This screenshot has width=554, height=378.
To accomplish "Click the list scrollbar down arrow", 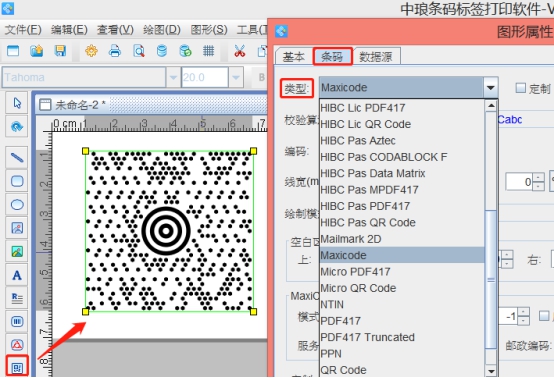I will pyautogui.click(x=491, y=371).
